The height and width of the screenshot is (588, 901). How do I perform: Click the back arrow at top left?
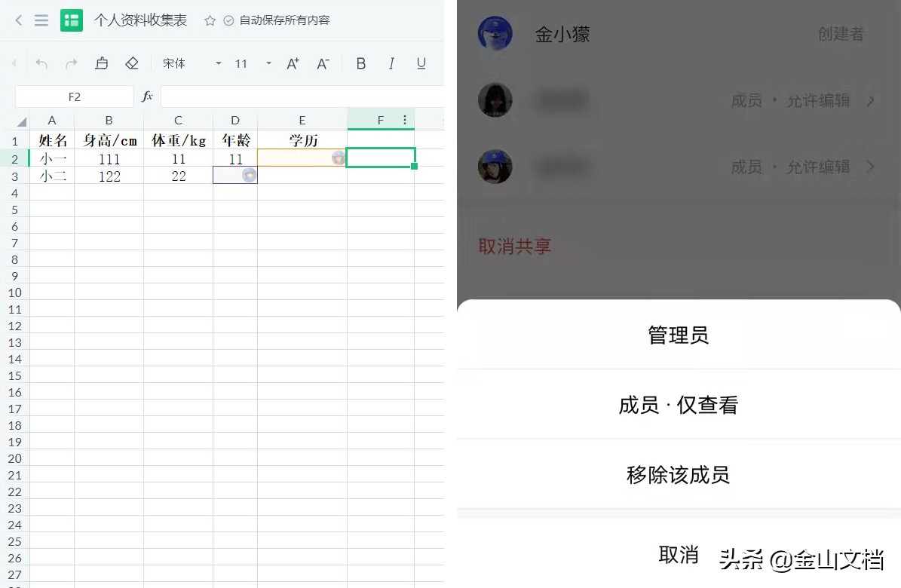[17, 20]
